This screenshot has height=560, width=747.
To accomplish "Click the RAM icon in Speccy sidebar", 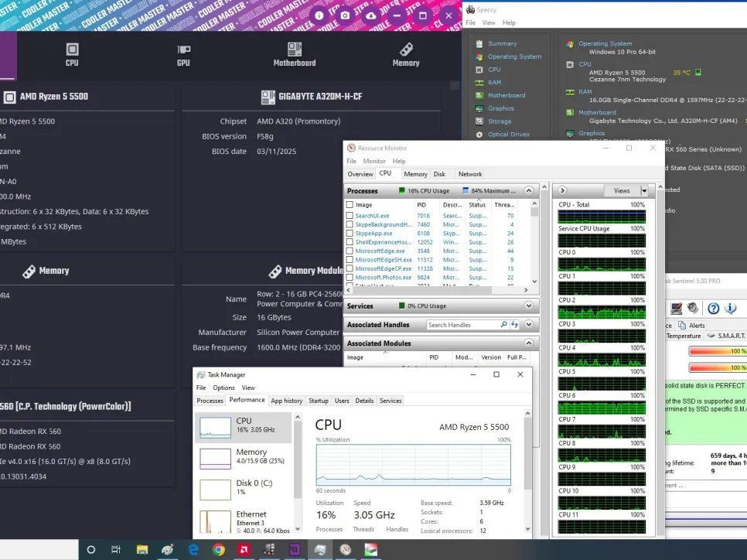I will click(479, 83).
